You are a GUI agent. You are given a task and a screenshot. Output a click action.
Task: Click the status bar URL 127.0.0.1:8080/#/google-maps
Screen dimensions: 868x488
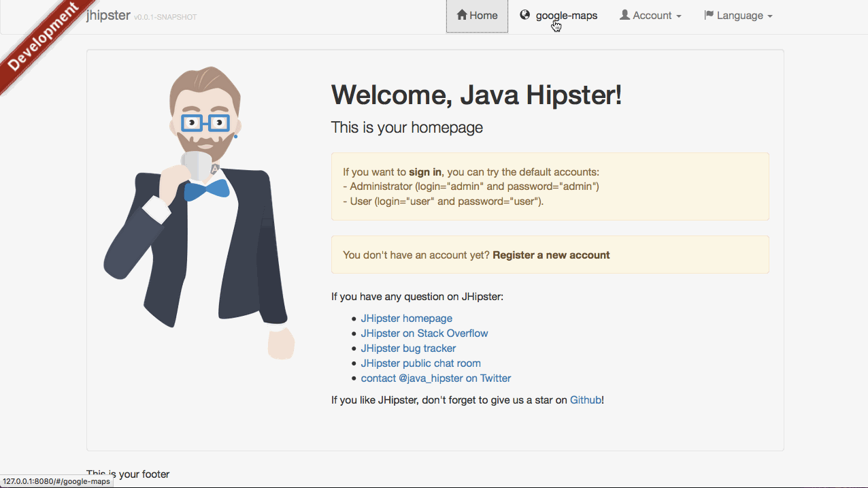pyautogui.click(x=56, y=481)
